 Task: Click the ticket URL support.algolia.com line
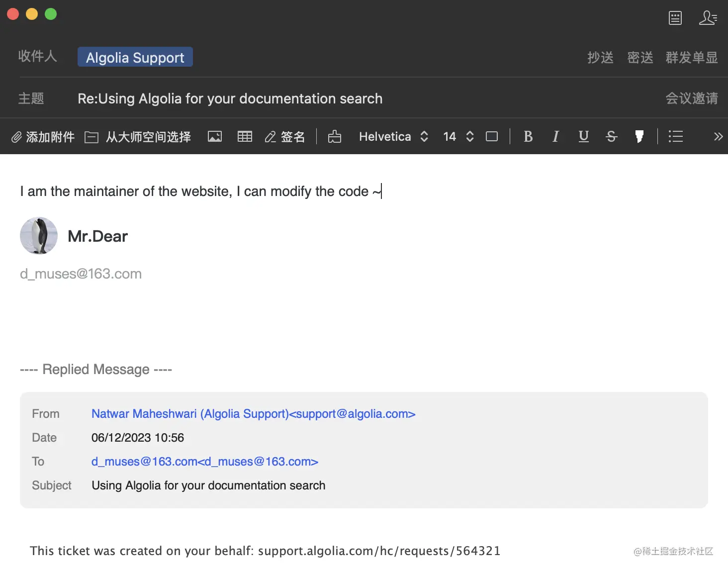[x=265, y=551]
